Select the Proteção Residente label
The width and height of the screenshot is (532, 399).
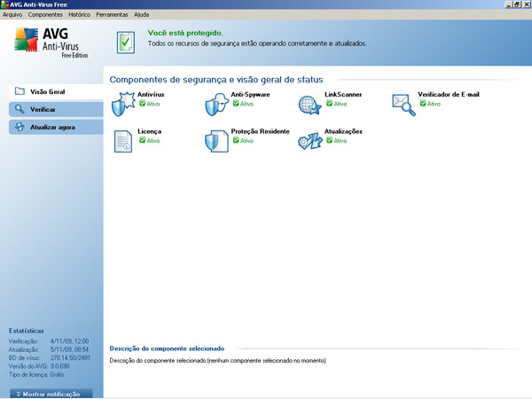click(260, 131)
